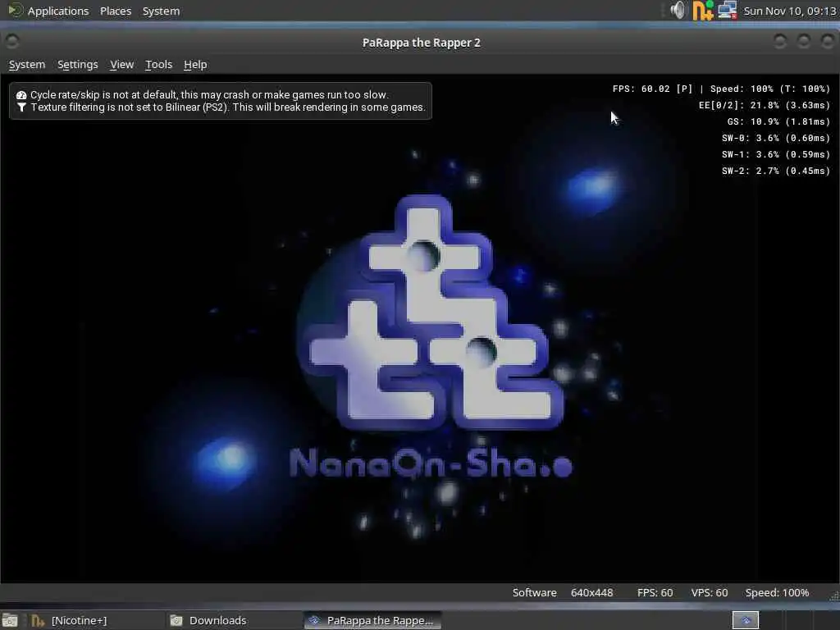Click the 'SW-2: 2.7%' overlay line
Image resolution: width=840 pixels, height=630 pixels.
pos(776,171)
